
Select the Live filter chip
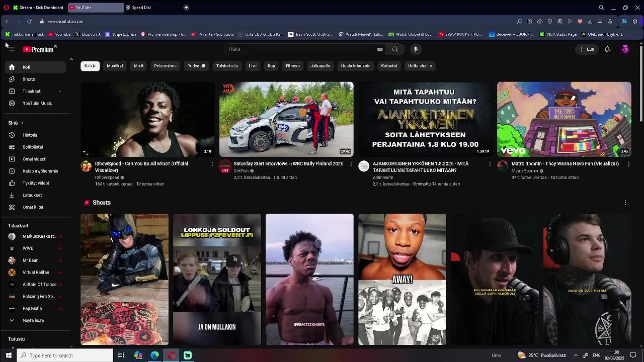click(253, 66)
